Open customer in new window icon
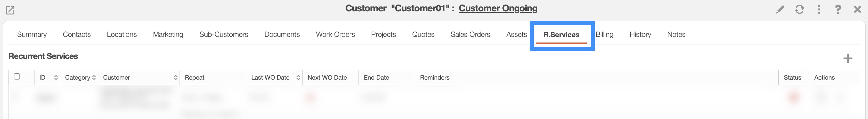This screenshot has width=868, height=119. (10, 10)
